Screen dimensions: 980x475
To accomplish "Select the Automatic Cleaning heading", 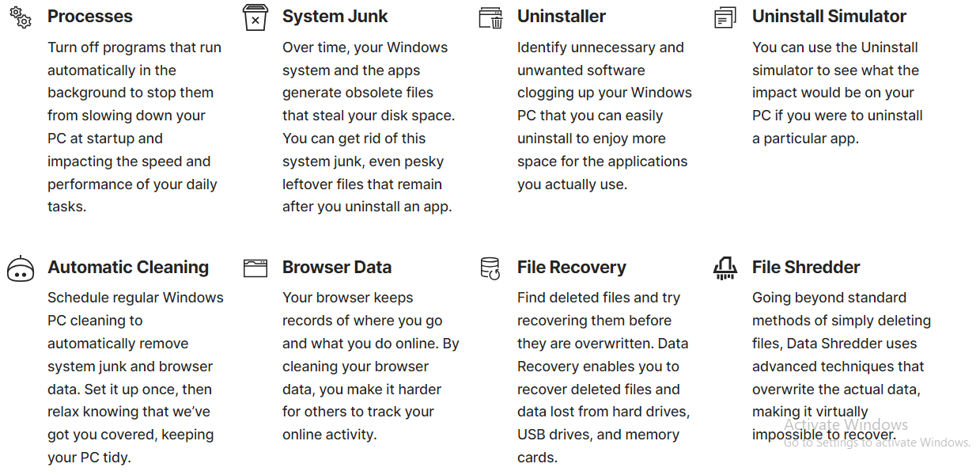I will click(128, 268).
